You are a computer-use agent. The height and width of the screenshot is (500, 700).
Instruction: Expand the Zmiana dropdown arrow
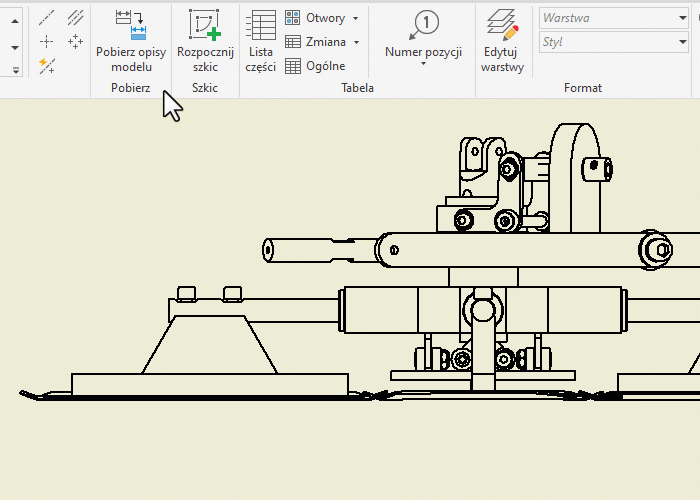(x=356, y=42)
